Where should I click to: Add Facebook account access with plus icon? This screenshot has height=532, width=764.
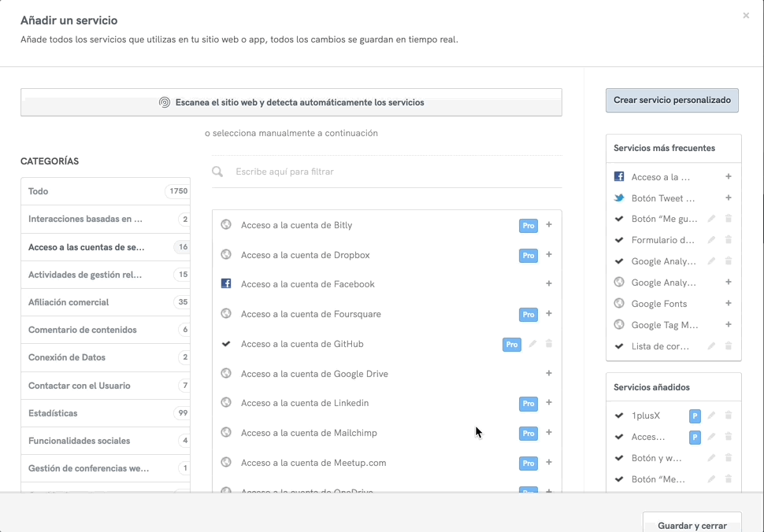coord(549,284)
